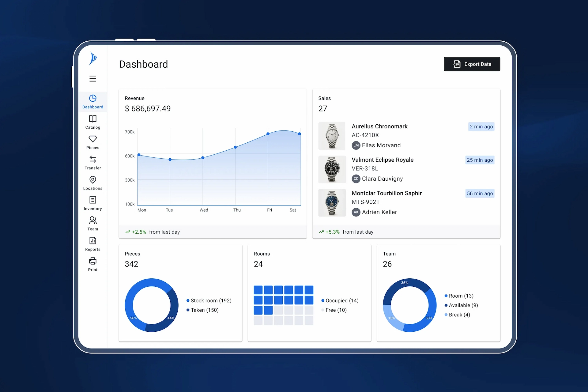Click the Print printer icon
588x392 pixels.
tap(92, 261)
